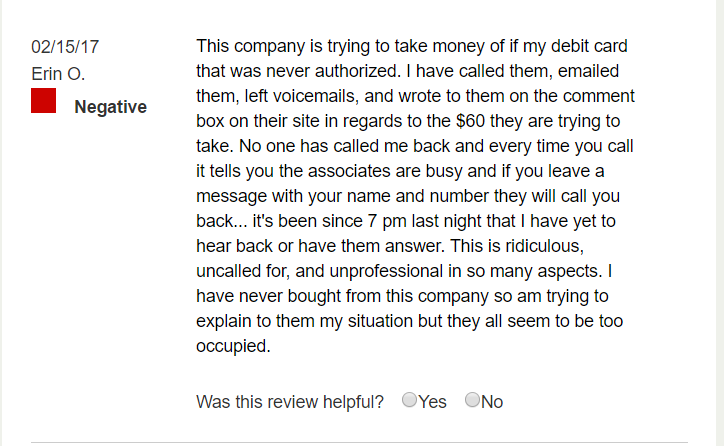724x446 pixels.
Task: Click the horizontal divider below the review
Action: (359, 442)
